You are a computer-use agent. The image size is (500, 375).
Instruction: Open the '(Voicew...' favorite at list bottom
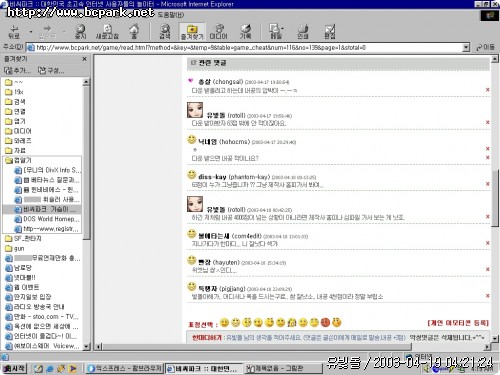click(42, 346)
